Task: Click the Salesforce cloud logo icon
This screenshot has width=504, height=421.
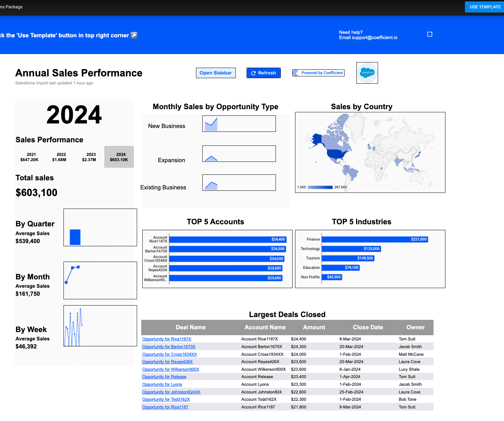Action: click(x=367, y=73)
